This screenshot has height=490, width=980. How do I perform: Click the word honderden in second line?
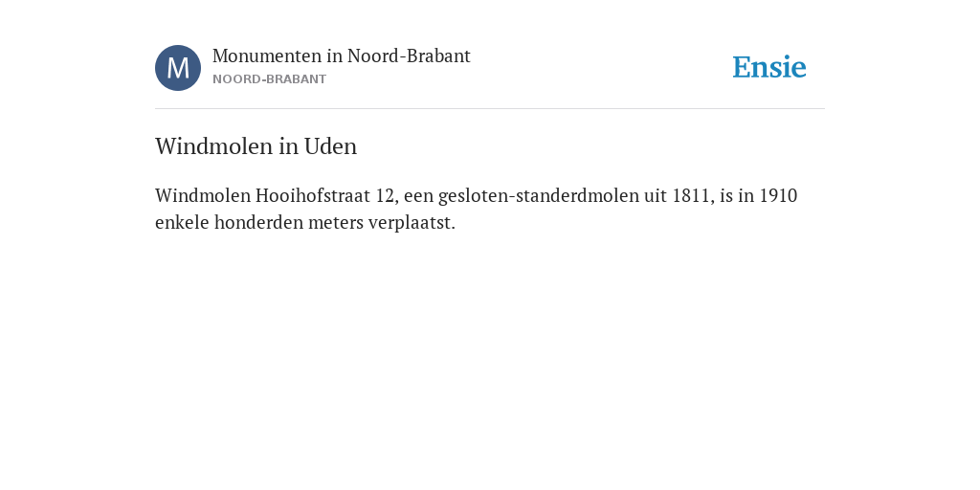click(x=258, y=222)
